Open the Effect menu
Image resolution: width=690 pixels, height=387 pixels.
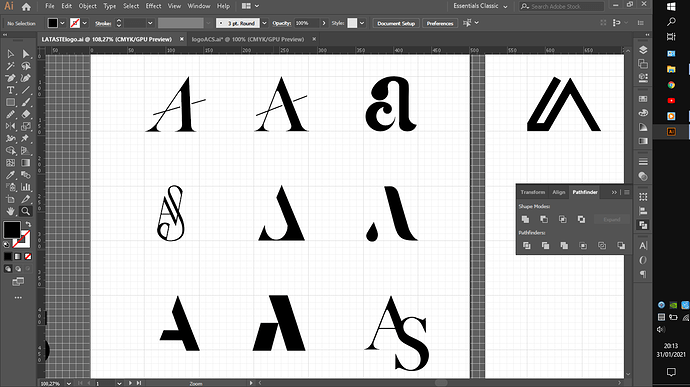point(153,6)
